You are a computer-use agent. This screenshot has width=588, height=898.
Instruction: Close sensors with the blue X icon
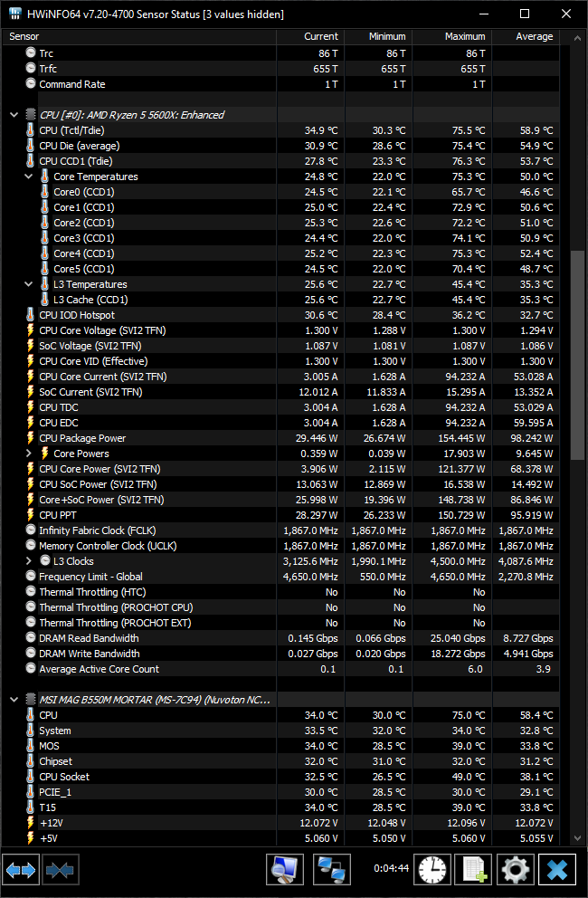[557, 870]
